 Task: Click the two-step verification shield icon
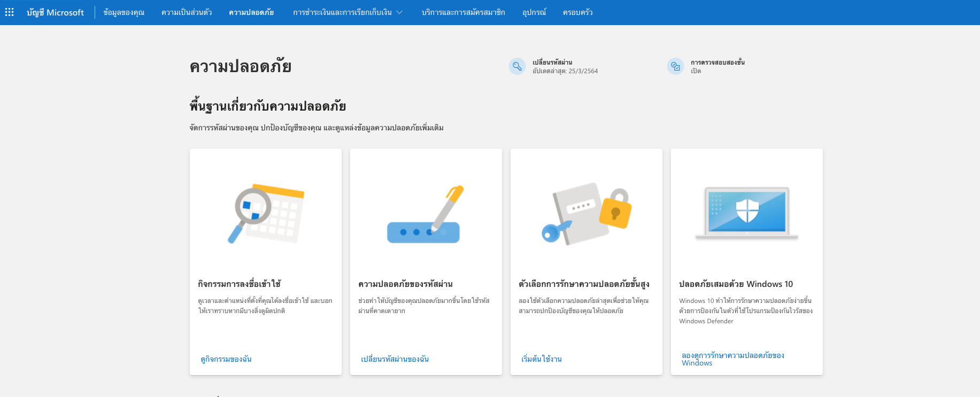tap(675, 66)
